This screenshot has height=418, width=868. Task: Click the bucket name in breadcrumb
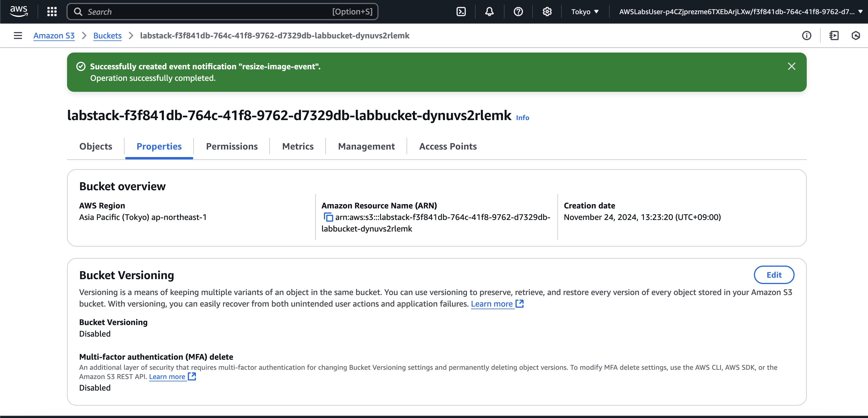(275, 36)
